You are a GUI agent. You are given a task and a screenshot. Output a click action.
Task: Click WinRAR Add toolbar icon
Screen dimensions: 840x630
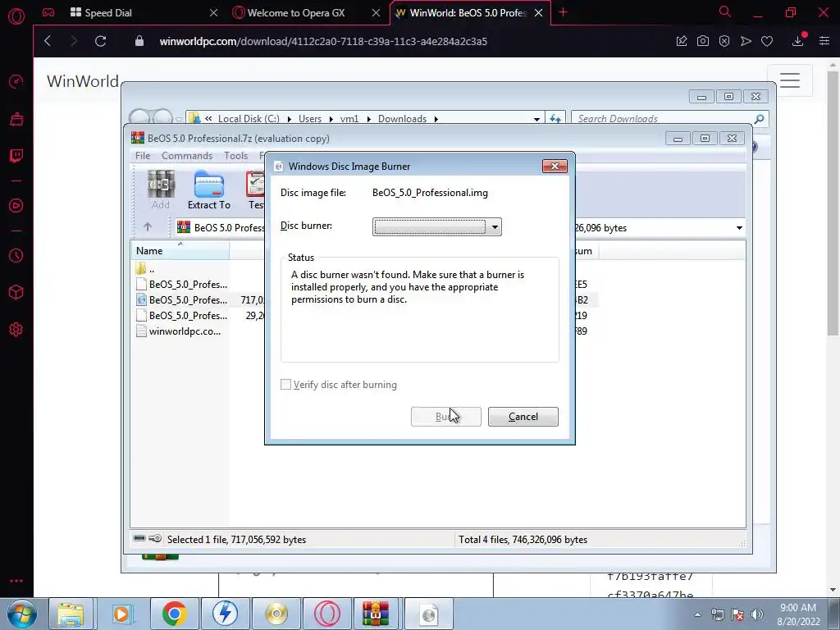click(x=161, y=189)
